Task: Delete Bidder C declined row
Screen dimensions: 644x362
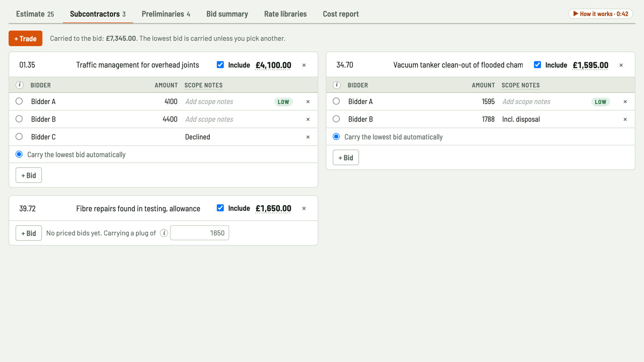Action: tap(308, 137)
